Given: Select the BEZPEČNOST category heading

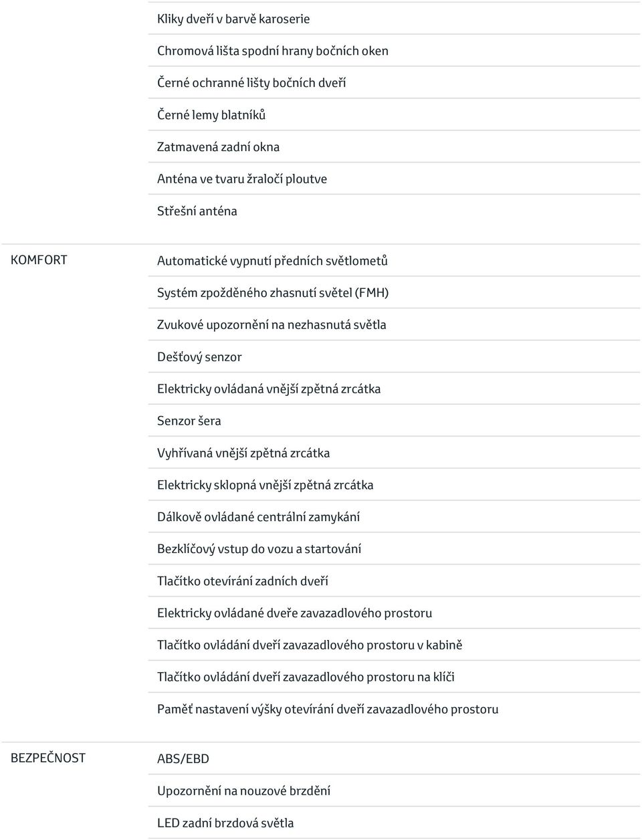Looking at the screenshot, I should click(x=48, y=758).
